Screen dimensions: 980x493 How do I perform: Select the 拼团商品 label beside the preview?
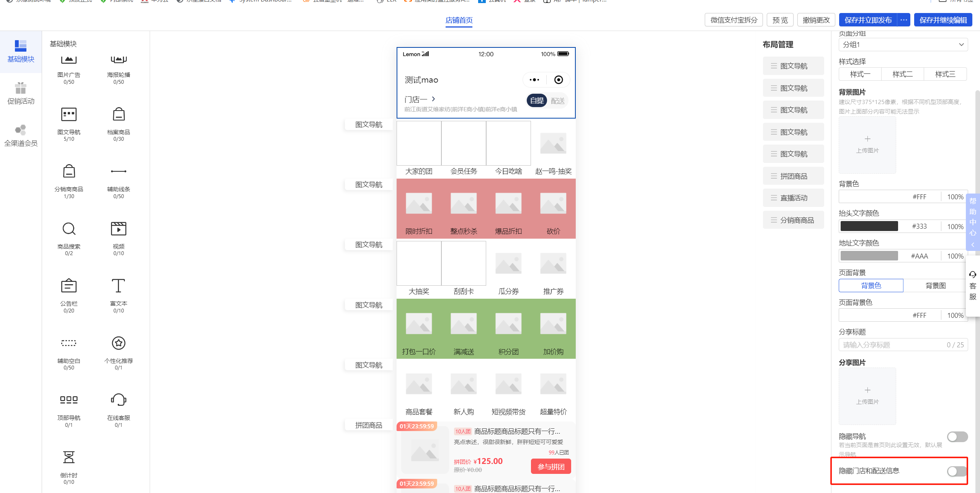(369, 425)
